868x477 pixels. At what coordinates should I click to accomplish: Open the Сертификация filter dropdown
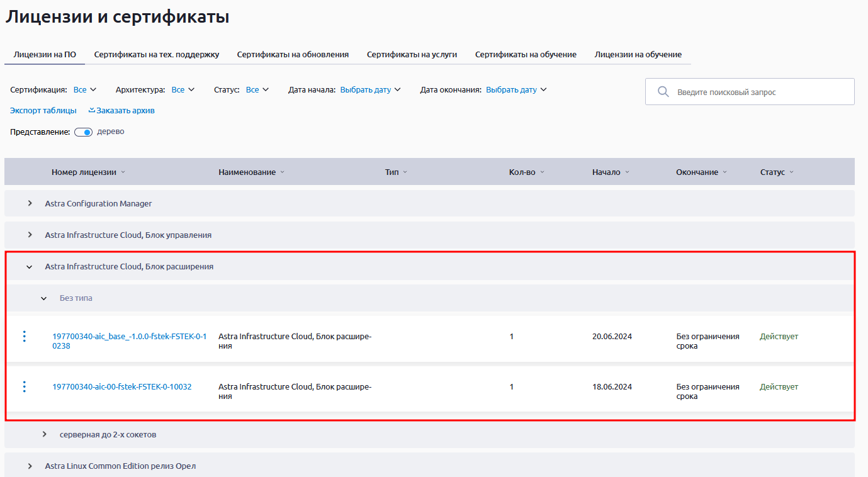pos(84,90)
